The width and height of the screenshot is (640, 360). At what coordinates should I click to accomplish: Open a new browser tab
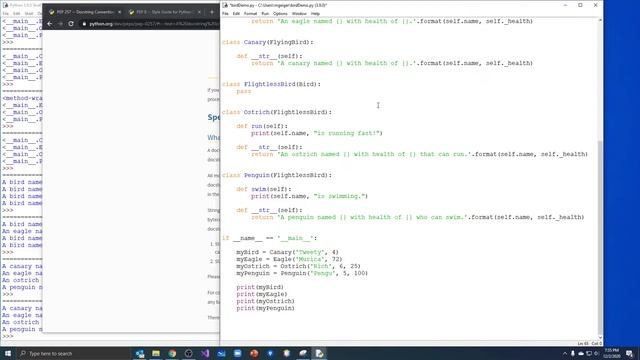point(211,12)
